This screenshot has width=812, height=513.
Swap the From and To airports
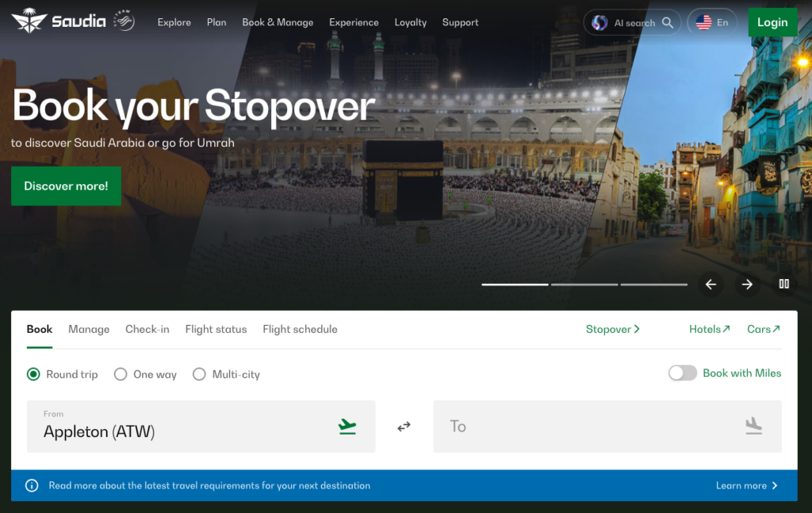pos(404,427)
